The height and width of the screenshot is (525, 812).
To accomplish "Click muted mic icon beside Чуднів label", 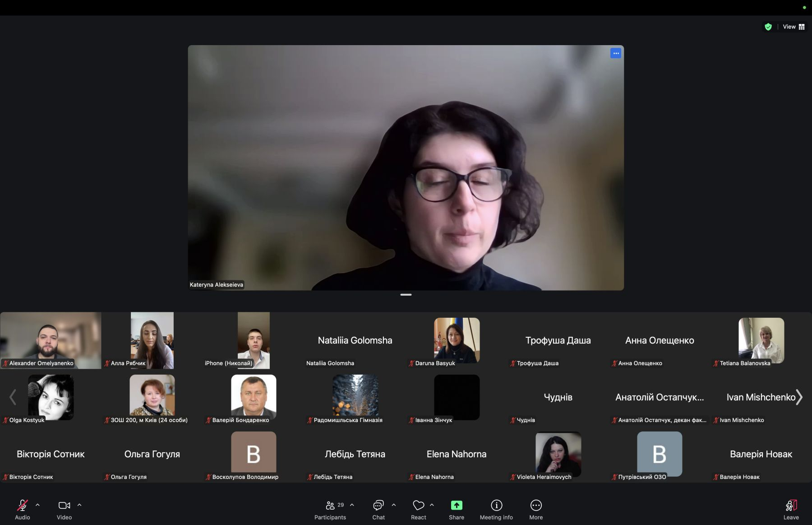I will (x=513, y=420).
